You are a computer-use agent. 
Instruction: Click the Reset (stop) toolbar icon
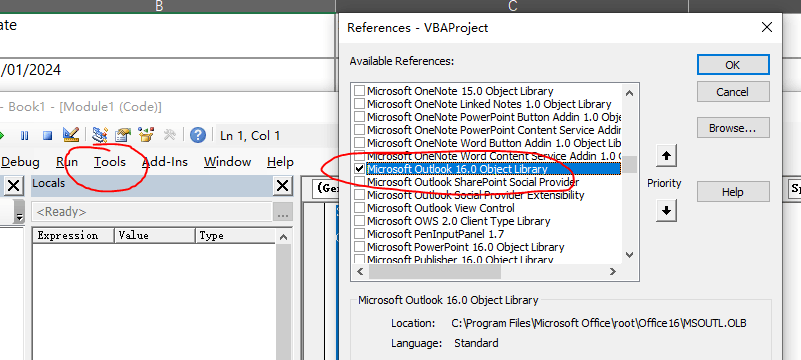pyautogui.click(x=48, y=135)
